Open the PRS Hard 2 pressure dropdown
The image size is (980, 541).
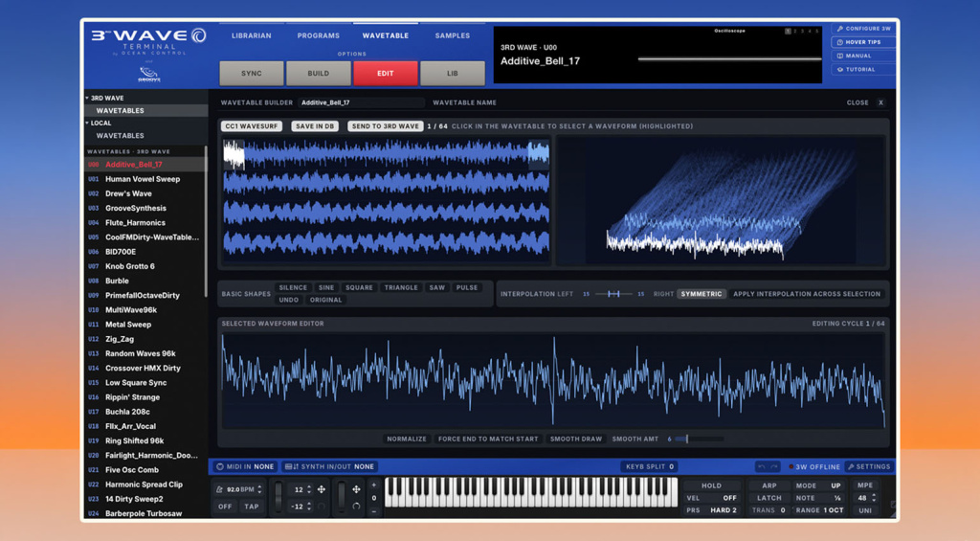pos(711,511)
